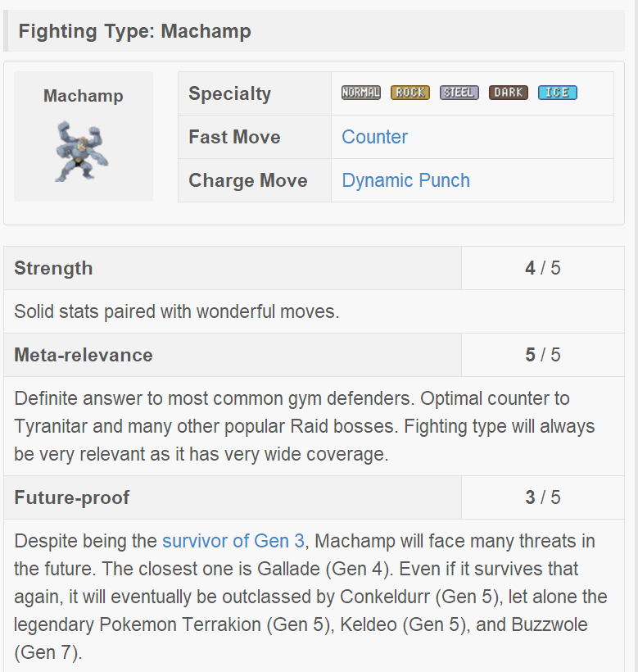Screen dimensions: 638x672
Task: Click the Steel type badge
Action: coord(459,93)
